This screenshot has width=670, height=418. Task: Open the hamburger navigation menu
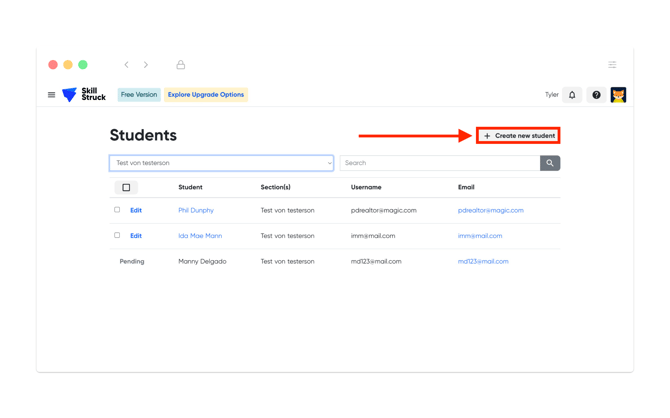[x=52, y=95]
